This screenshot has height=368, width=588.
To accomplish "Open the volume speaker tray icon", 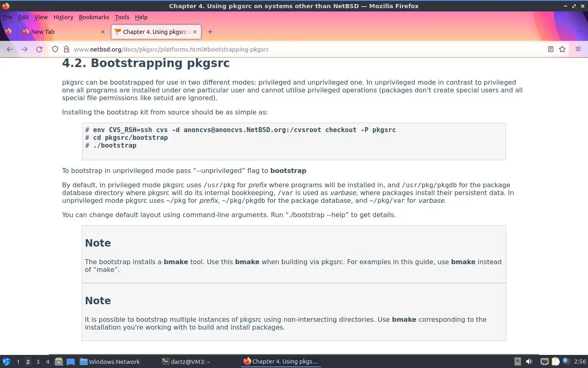I will tap(529, 361).
